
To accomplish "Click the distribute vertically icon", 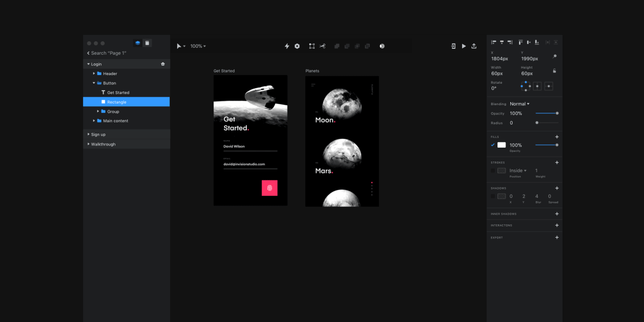I will (x=555, y=42).
